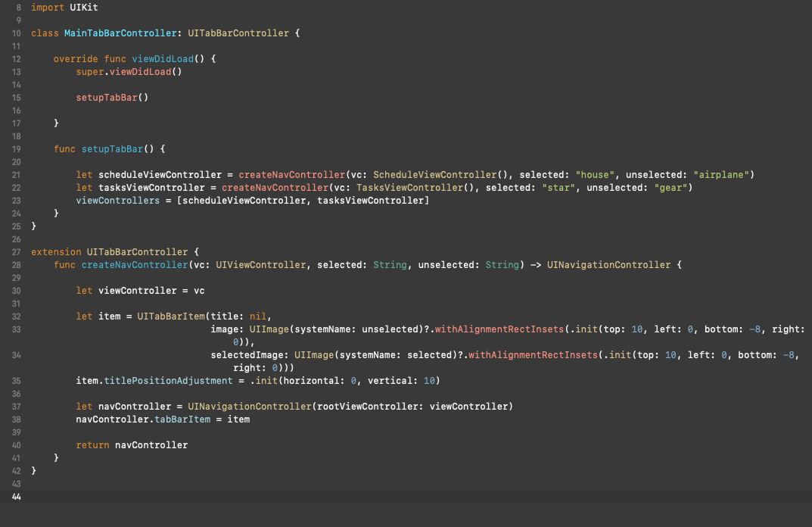Click the 'UITabBarItem' initializer on line 32

click(171, 316)
